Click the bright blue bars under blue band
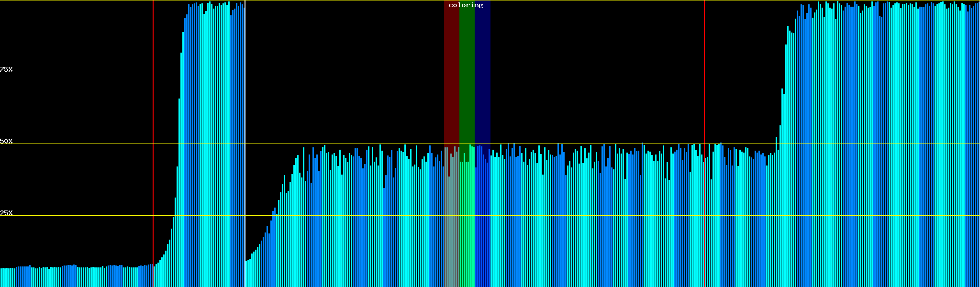 [x=482, y=225]
